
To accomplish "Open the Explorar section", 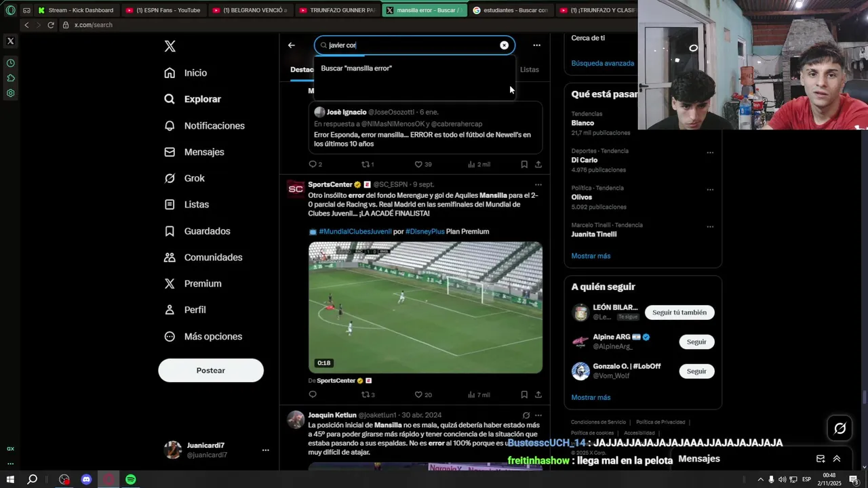I will click(x=193, y=99).
